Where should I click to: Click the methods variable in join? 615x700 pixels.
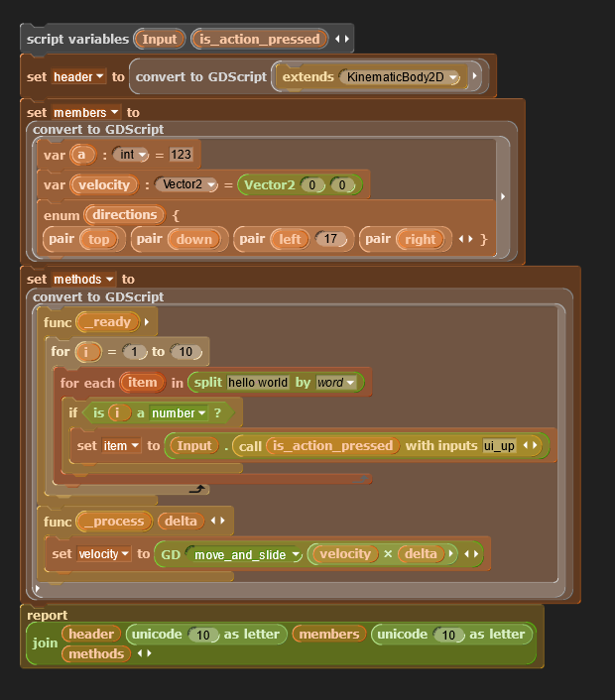[x=96, y=653]
